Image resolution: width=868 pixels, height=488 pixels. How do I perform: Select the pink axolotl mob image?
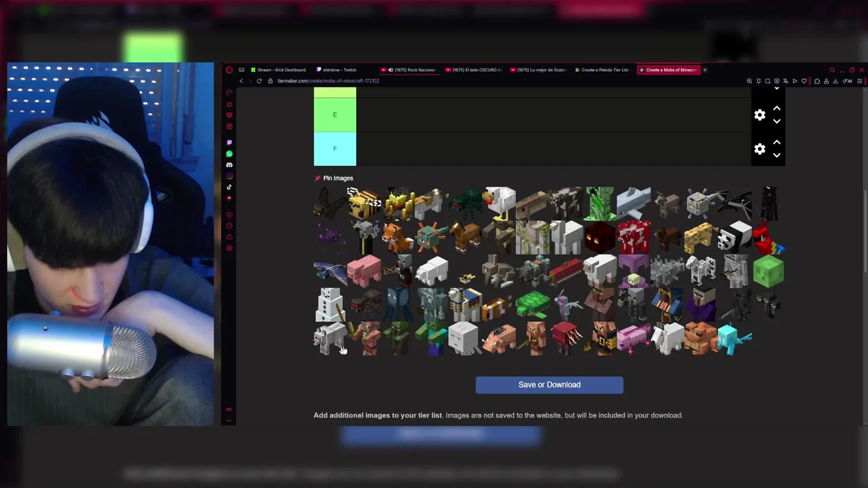(x=634, y=339)
